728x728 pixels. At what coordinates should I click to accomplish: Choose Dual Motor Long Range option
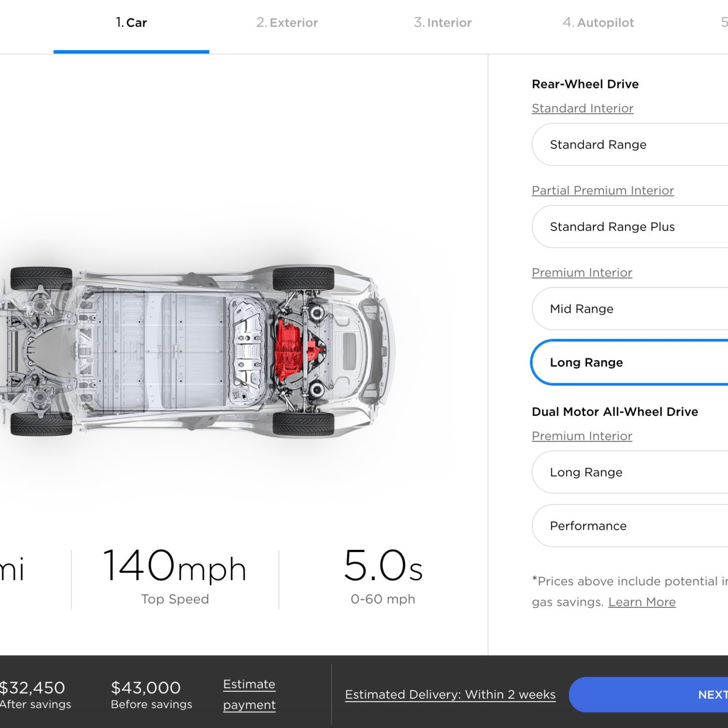click(630, 472)
